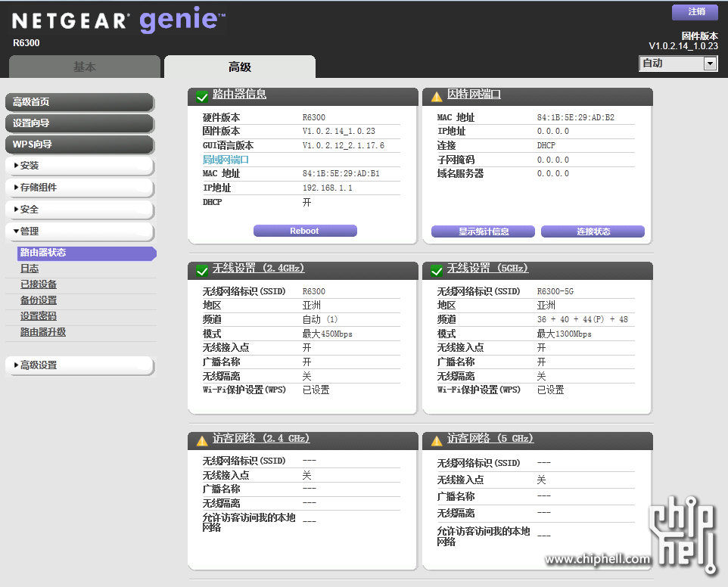Screen dimensions: 728x587
Task: Click the mode value 最大1300Mbps
Action: pyautogui.click(x=564, y=334)
